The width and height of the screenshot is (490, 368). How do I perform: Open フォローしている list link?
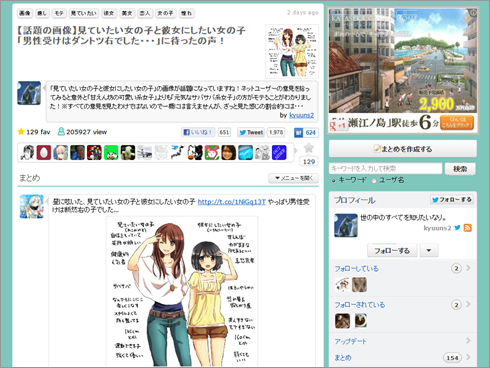tap(356, 268)
